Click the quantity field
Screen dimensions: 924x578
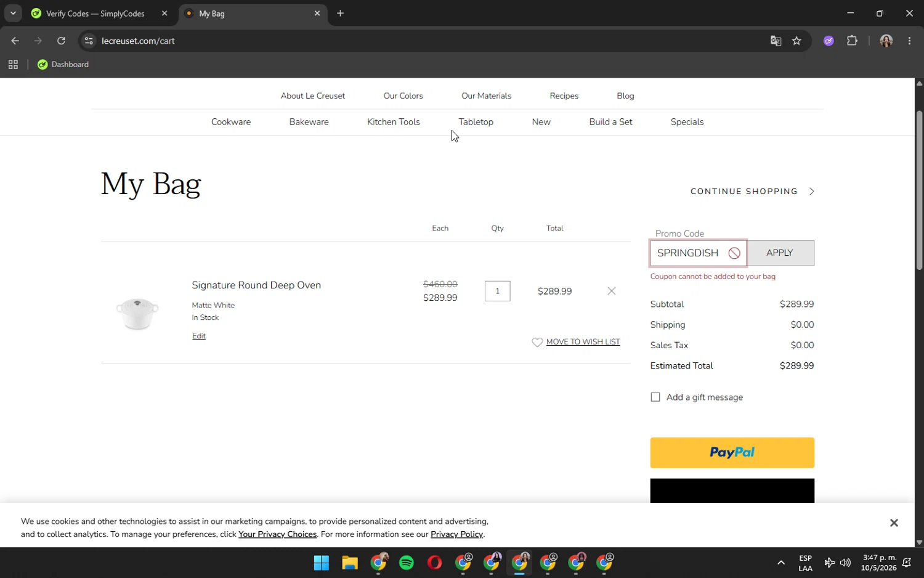(497, 291)
